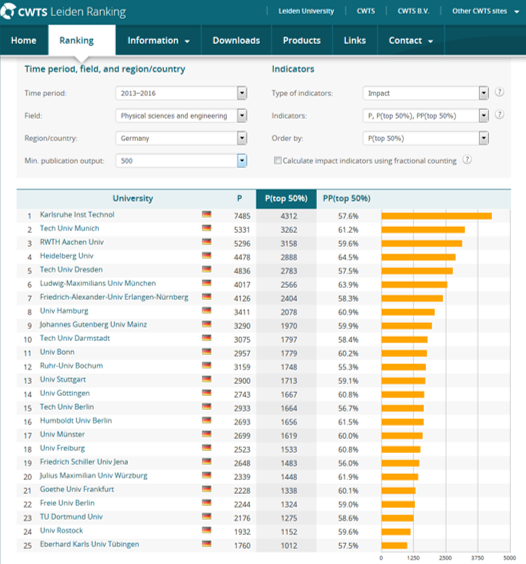Click German flag for Univ Bonn
The width and height of the screenshot is (526, 564).
[207, 352]
